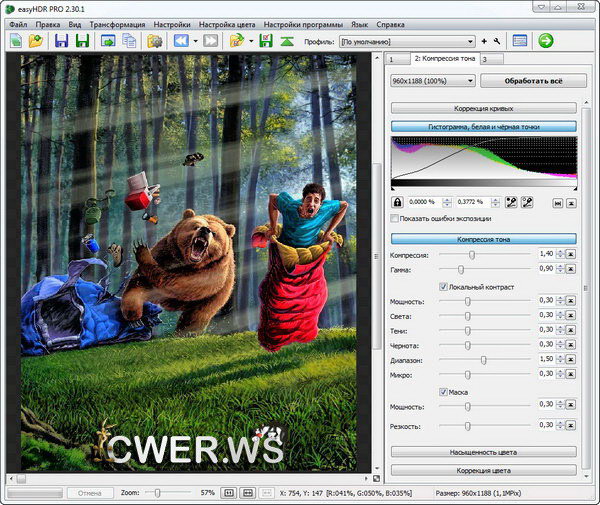Toggle the 'Маска' checkbox
Image resolution: width=600 pixels, height=505 pixels.
pos(443,391)
